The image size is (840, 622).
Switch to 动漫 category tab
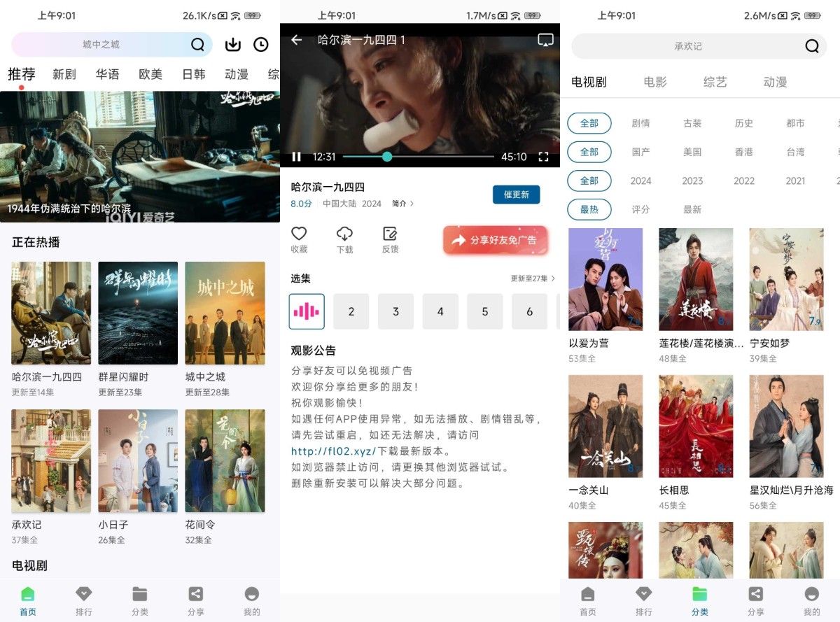point(776,82)
